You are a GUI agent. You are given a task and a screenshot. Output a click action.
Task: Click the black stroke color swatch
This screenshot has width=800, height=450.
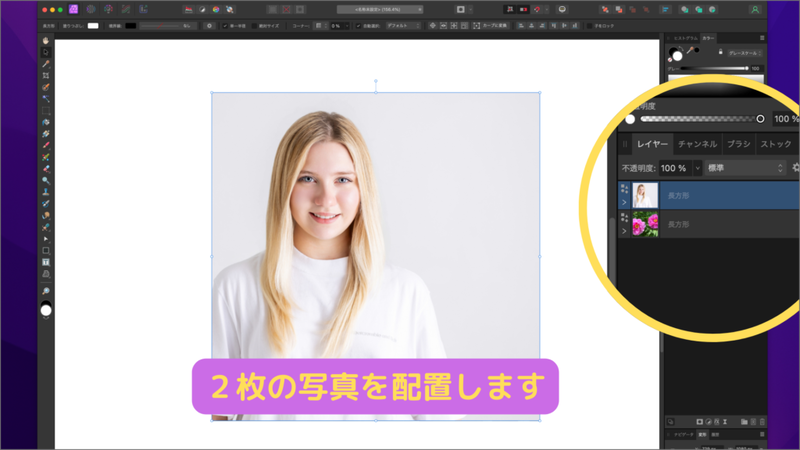tap(131, 26)
